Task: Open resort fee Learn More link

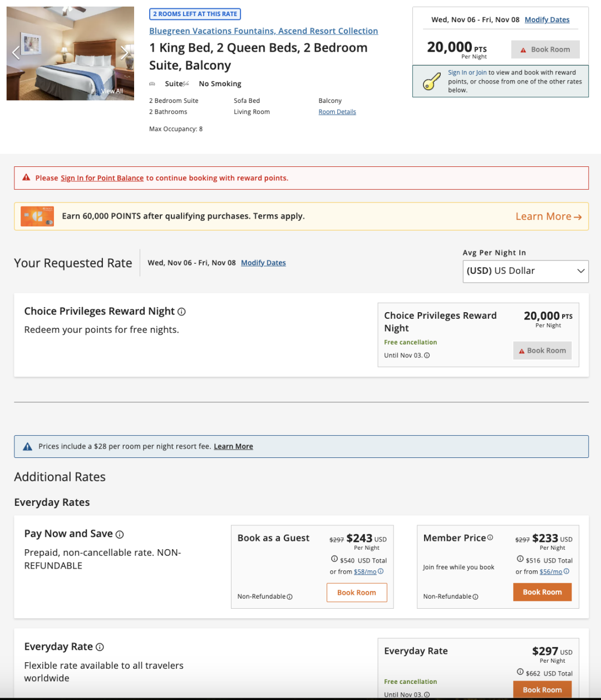Action: click(233, 446)
